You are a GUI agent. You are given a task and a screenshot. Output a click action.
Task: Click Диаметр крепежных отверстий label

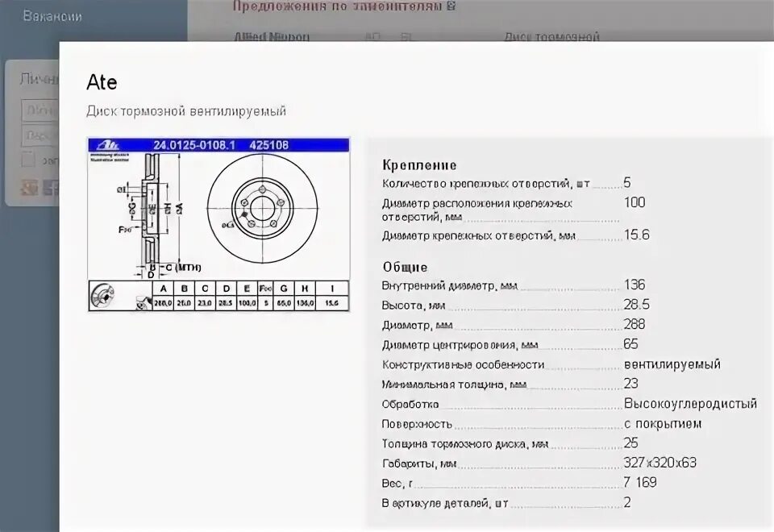(x=479, y=236)
